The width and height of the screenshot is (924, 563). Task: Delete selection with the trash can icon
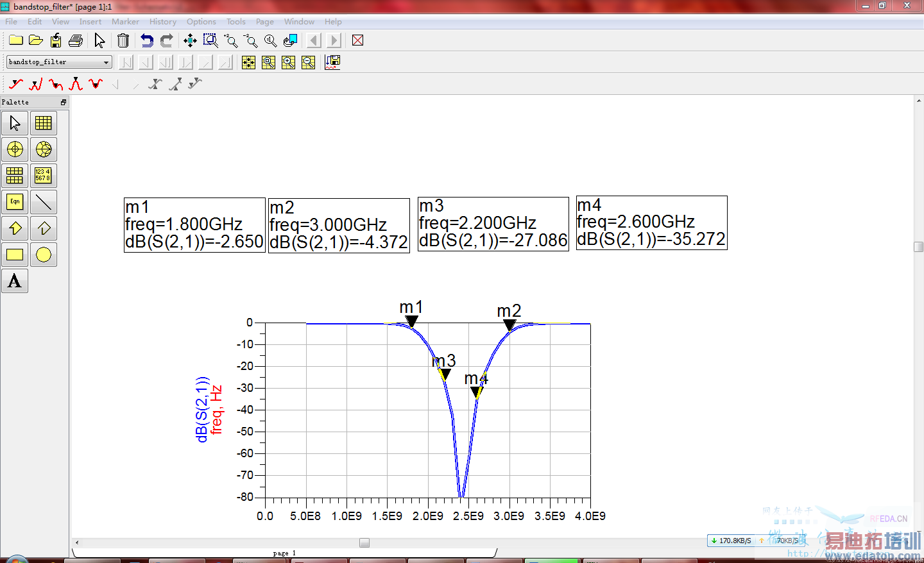coord(123,40)
